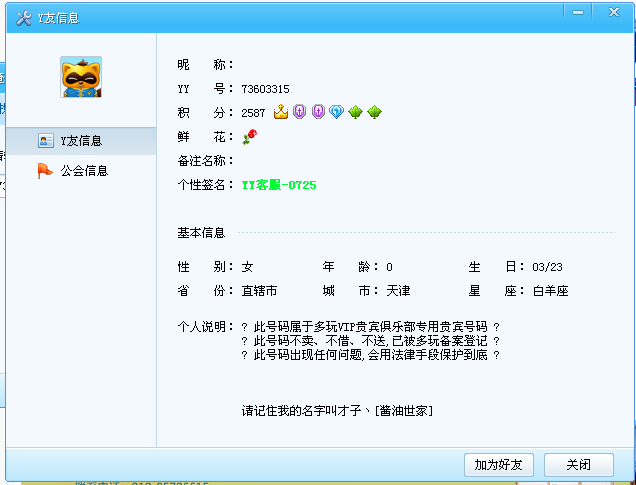Image resolution: width=636 pixels, height=485 pixels.
Task: Click the ID card icon beside Y友信息
Action: (46, 141)
